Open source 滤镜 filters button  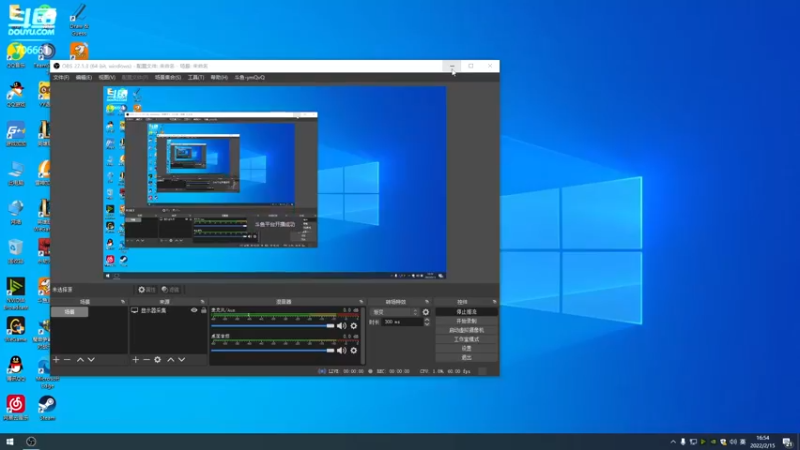170,290
